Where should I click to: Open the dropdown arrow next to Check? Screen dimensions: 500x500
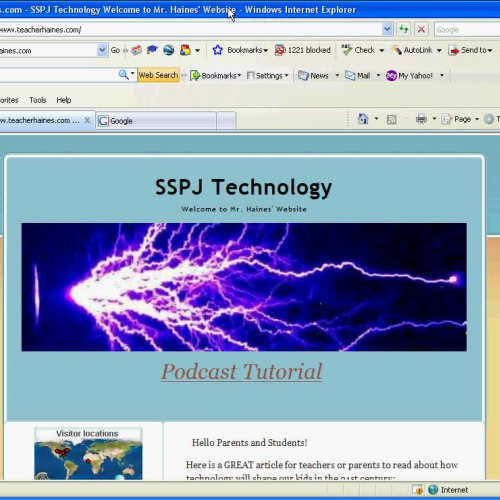pos(382,51)
